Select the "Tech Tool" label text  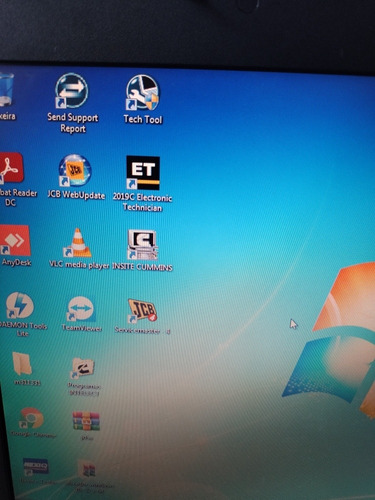pos(143,119)
